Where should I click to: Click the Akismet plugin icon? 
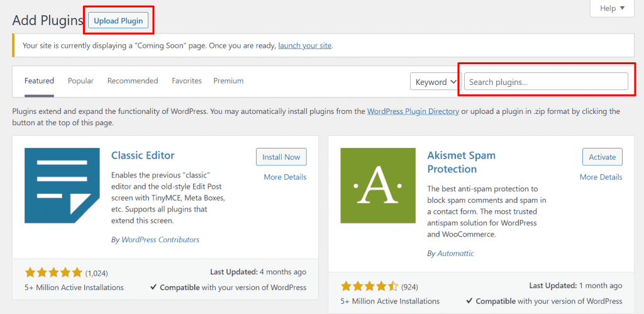point(378,186)
